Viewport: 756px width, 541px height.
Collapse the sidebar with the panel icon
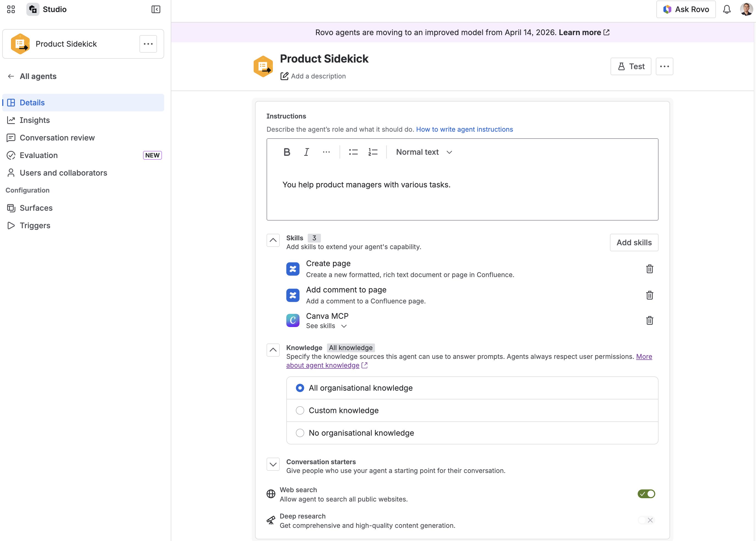coord(156,9)
